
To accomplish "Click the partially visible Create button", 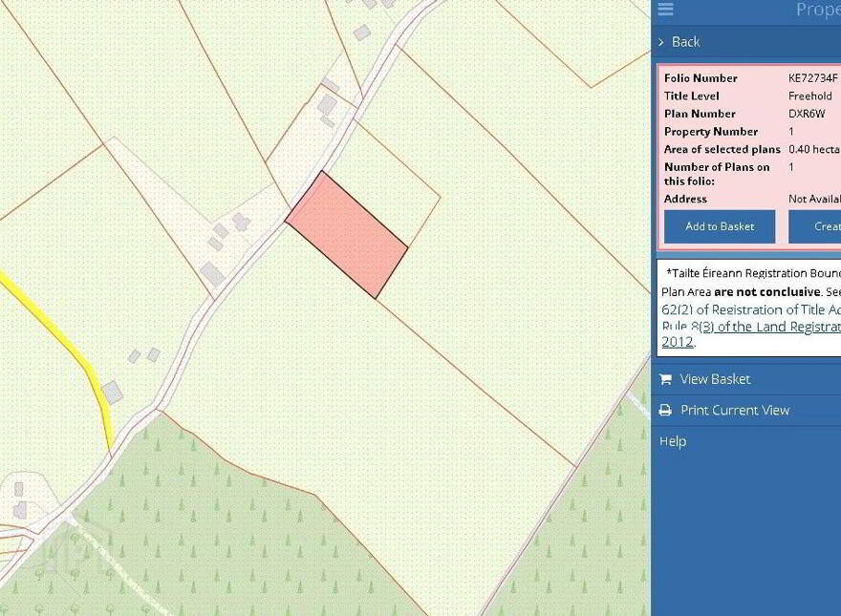I will (814, 226).
